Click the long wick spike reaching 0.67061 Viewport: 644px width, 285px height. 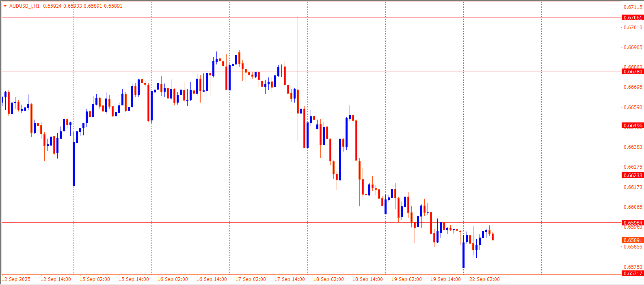coord(298,49)
